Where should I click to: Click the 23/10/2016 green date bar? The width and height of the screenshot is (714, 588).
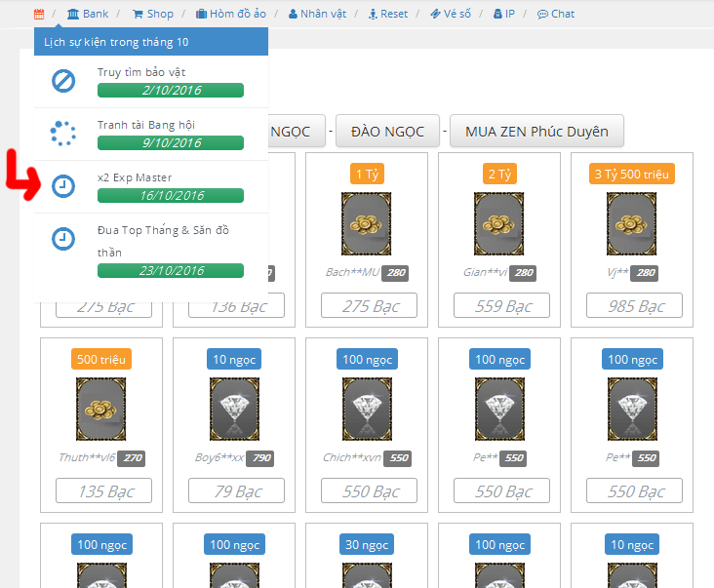[171, 271]
